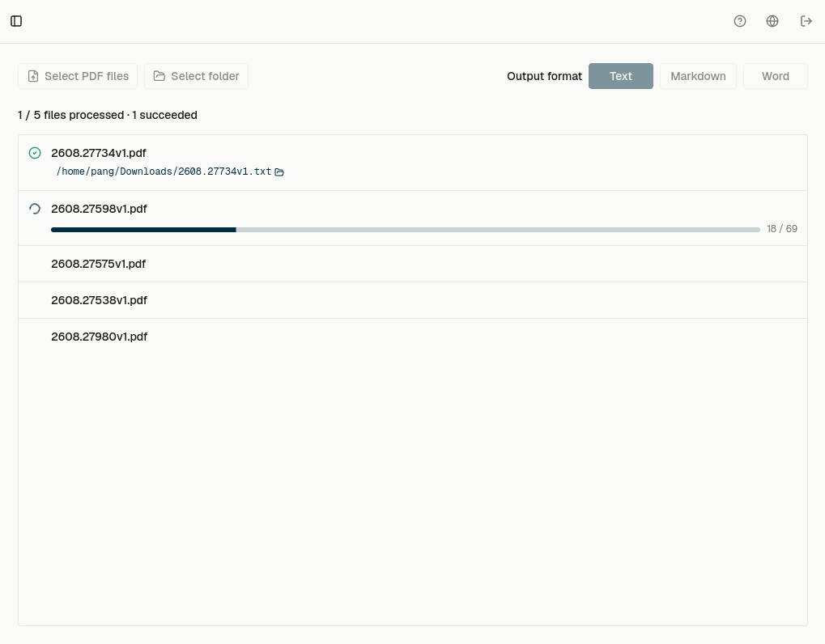
Task: Click the loading spinner beside 2608.27598v1.pdf
Action: pos(35,209)
